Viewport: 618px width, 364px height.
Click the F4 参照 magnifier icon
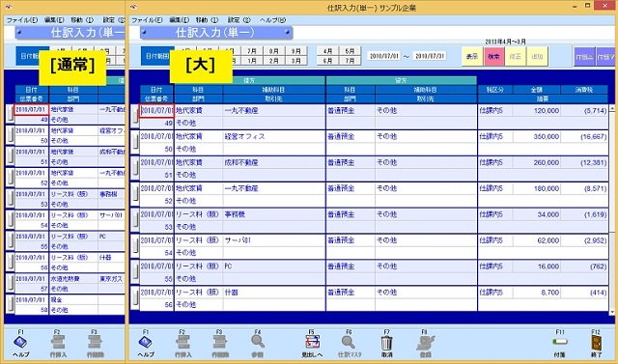[258, 342]
